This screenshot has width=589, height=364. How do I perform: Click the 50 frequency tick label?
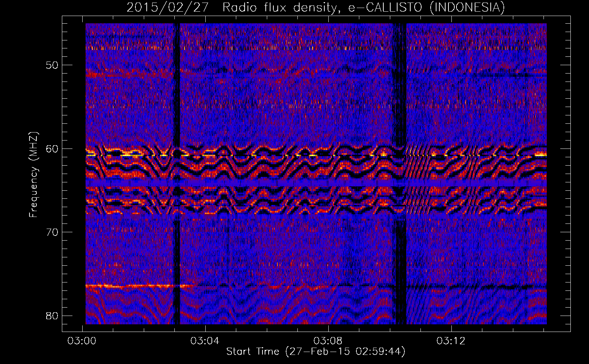tap(52, 65)
